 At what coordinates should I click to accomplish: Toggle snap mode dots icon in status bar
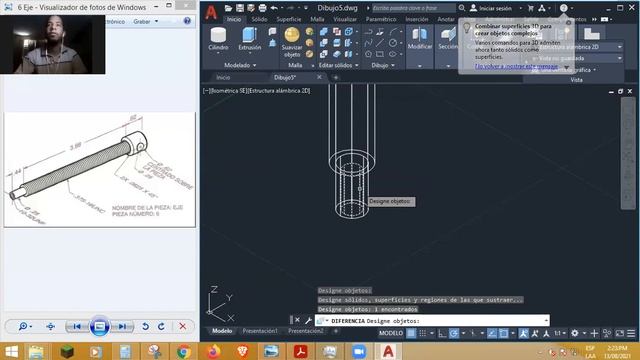423,333
